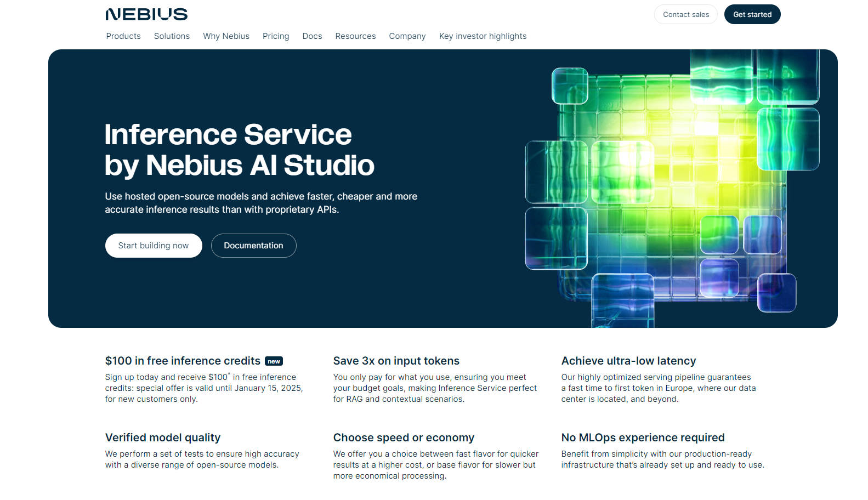Click the heading 'Save 3x on input tokens'
The height and width of the screenshot is (500, 868).
coord(396,361)
